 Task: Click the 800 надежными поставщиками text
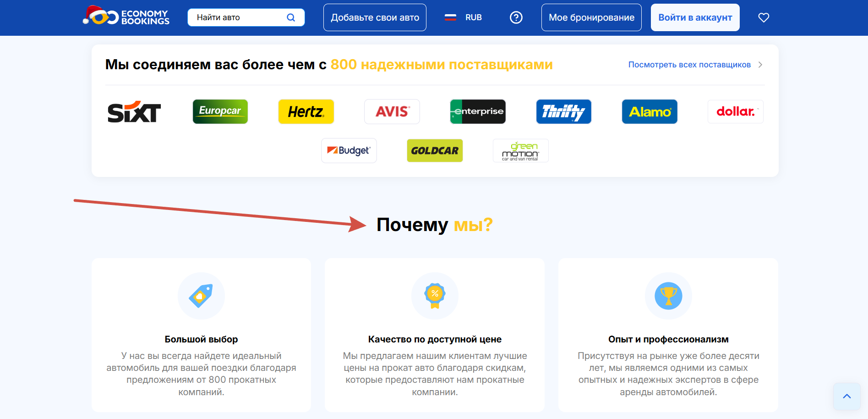pos(442,65)
